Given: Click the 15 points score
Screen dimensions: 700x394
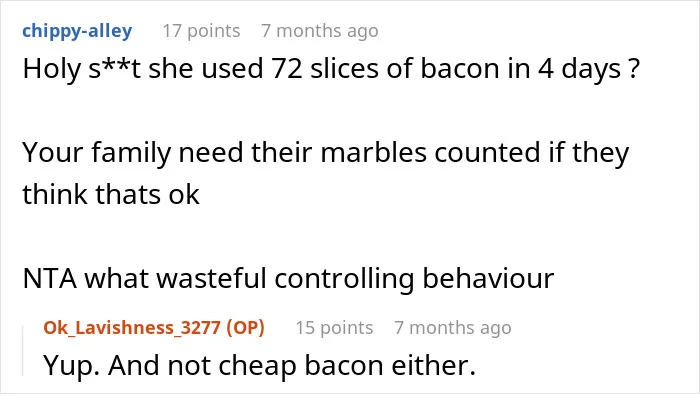Looking at the screenshot, I should click(334, 328).
